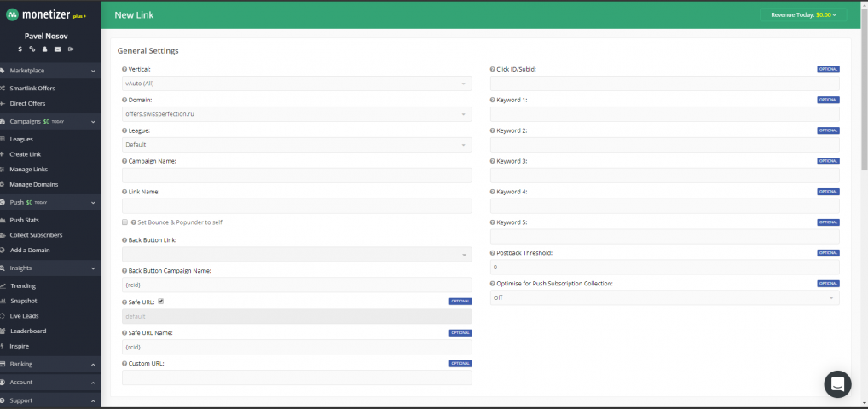Viewport: 868px width, 409px height.
Task: Click the help icon next to Vertical label
Action: click(124, 69)
